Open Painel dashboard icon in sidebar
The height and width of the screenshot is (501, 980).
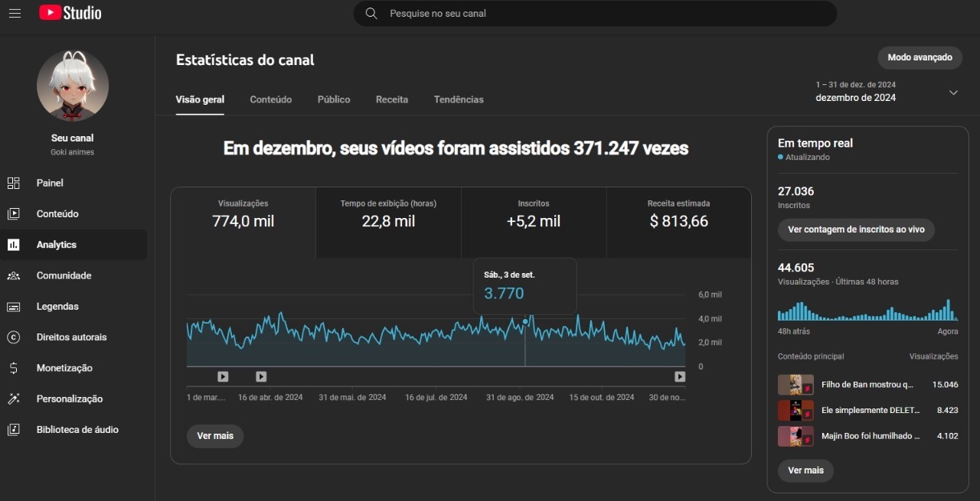(x=14, y=183)
